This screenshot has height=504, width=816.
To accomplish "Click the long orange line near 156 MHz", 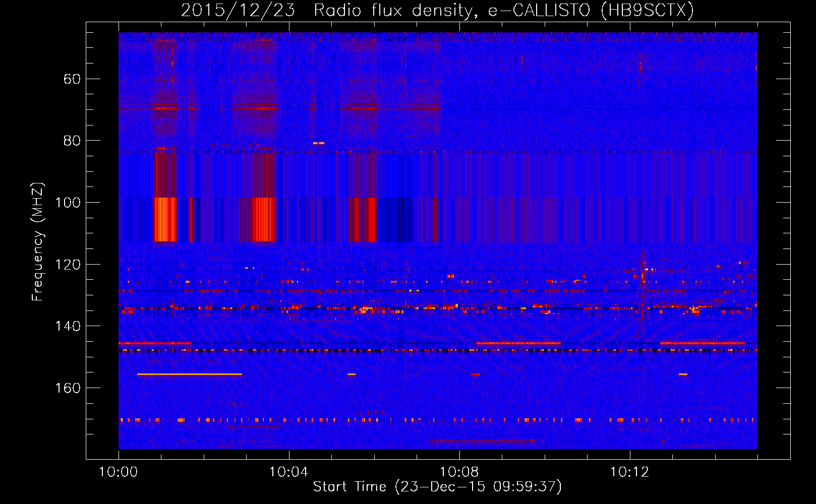I will (x=190, y=374).
